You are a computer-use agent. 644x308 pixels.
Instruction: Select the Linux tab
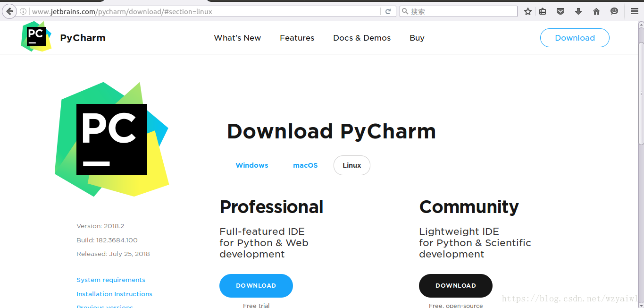click(352, 165)
